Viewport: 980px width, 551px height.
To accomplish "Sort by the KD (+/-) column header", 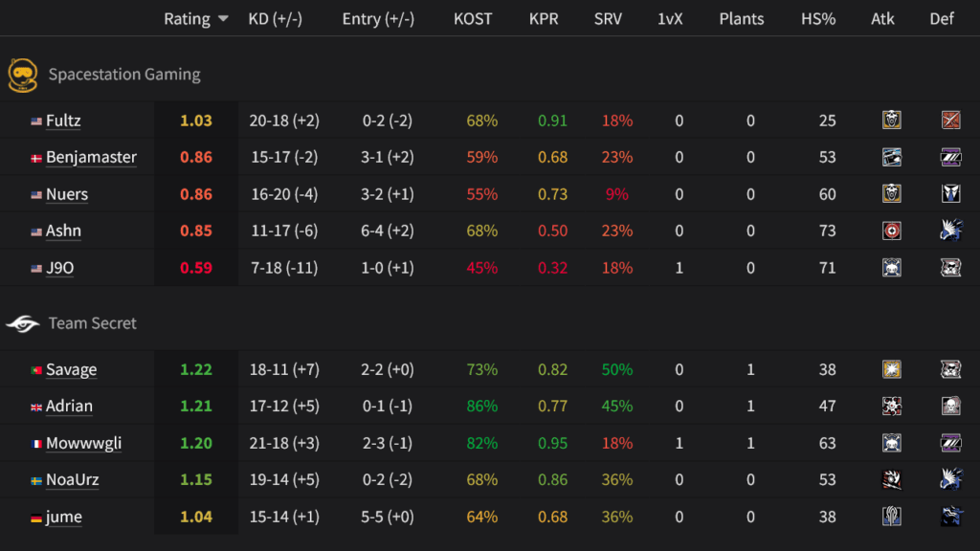I will [278, 18].
